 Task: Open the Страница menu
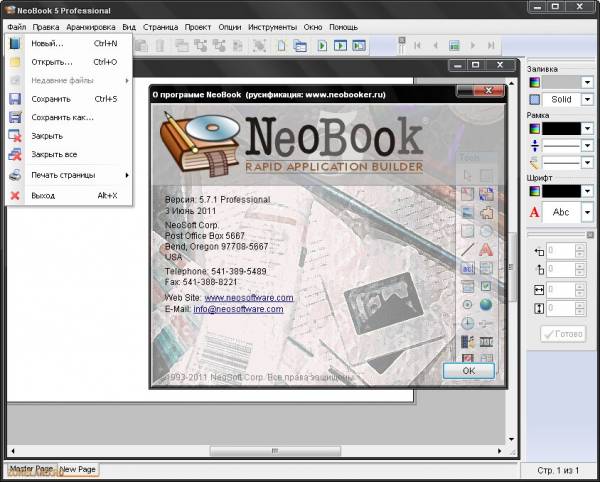[x=160, y=28]
